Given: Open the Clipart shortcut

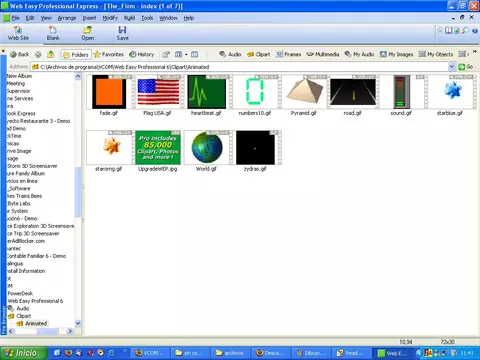Looking at the screenshot, I should point(259,54).
